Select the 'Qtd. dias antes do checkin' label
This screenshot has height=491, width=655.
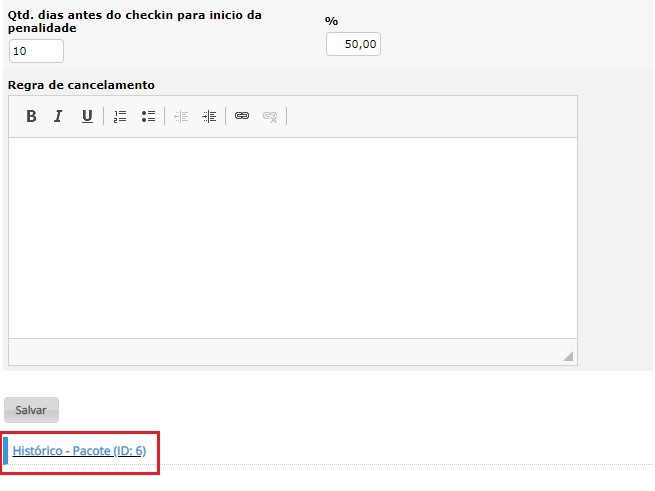[135, 21]
